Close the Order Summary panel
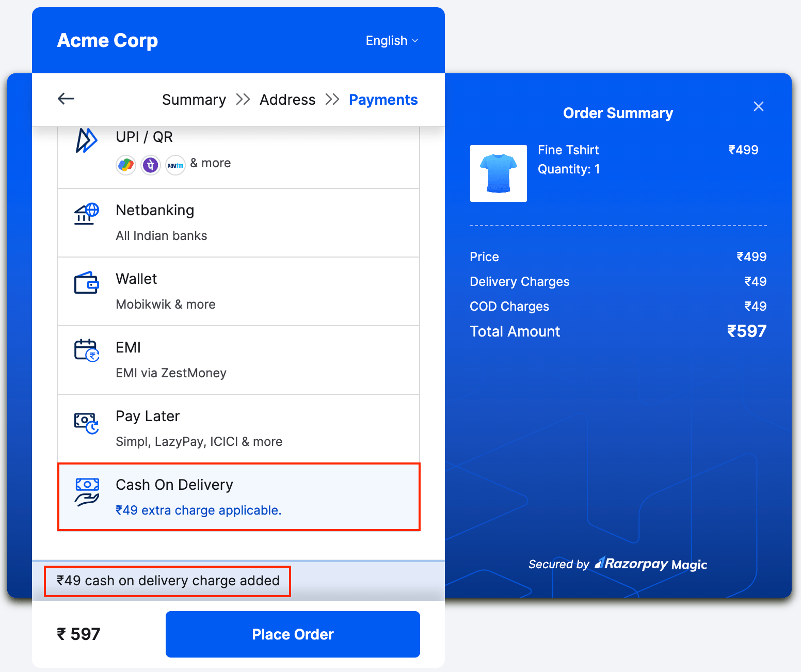 [x=758, y=106]
